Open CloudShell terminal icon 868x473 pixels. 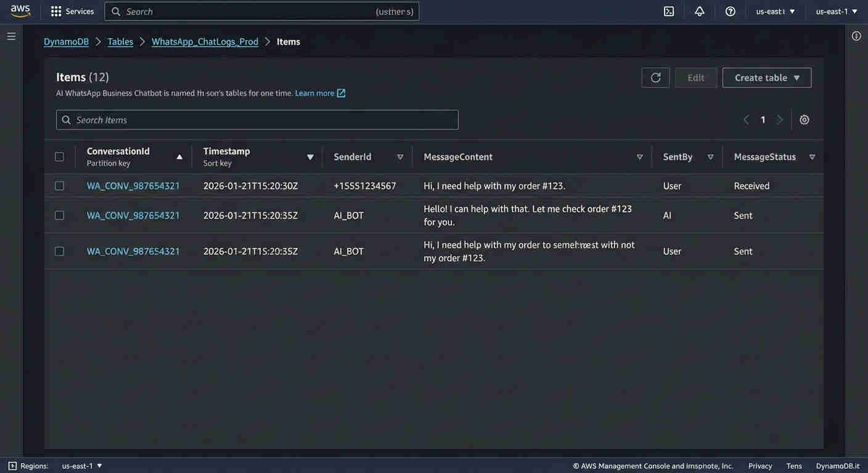pyautogui.click(x=669, y=11)
